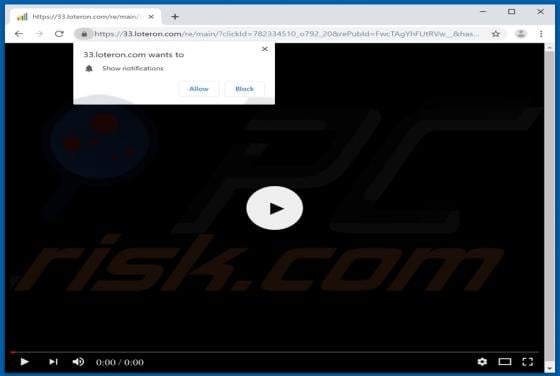Switch to theater mode

tap(505, 362)
